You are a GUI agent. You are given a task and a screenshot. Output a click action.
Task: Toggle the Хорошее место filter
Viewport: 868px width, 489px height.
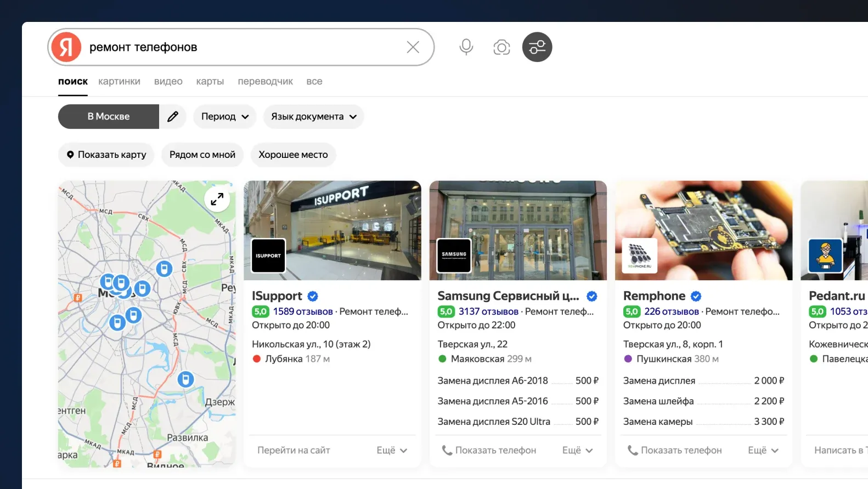294,155
